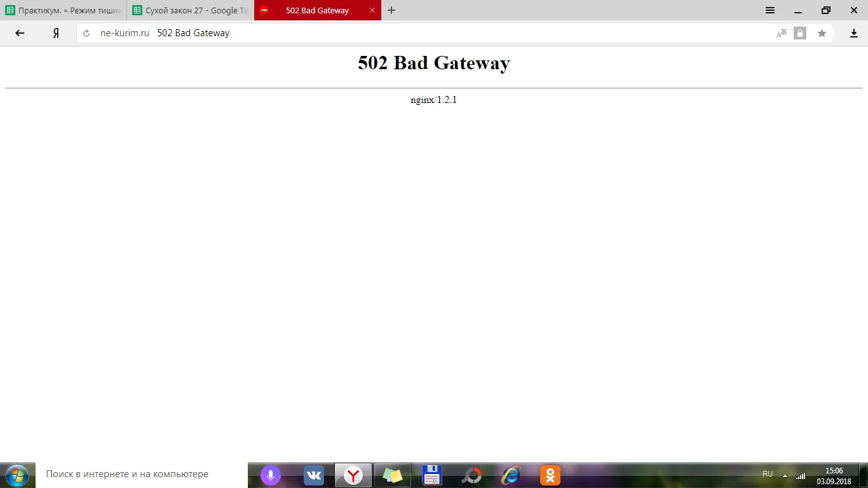Viewport: 868px width, 488px height.
Task: Reload the ne-kurim.ru page
Action: (86, 33)
